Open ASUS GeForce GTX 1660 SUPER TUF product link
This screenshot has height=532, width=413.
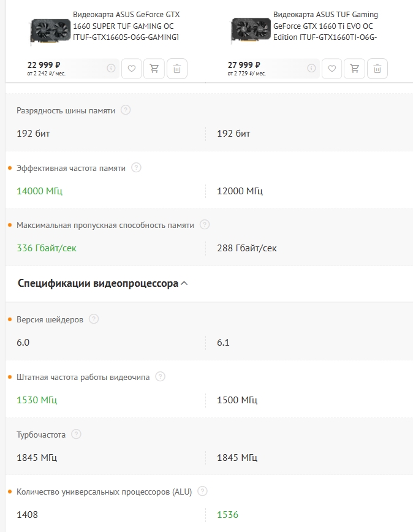coord(126,26)
